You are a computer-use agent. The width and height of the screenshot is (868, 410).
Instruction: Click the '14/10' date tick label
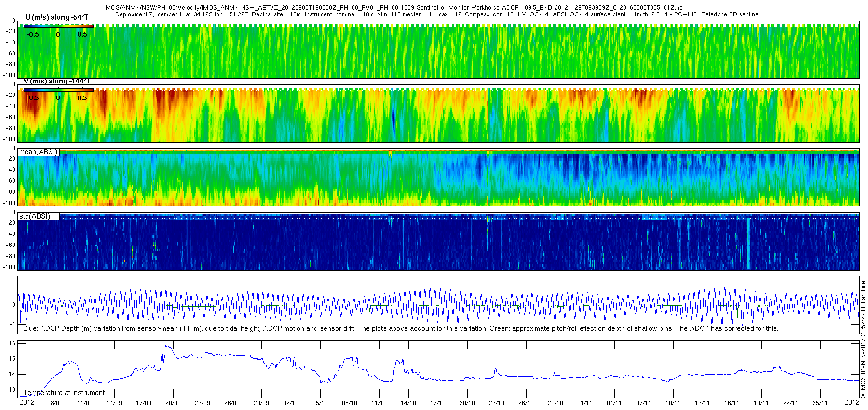[408, 403]
